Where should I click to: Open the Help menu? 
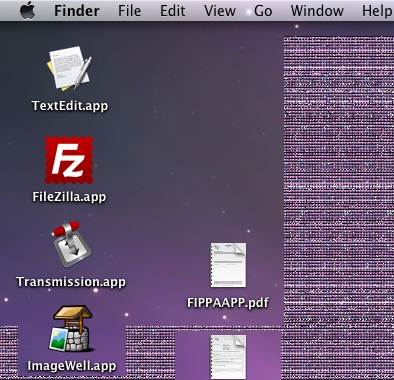(x=378, y=11)
